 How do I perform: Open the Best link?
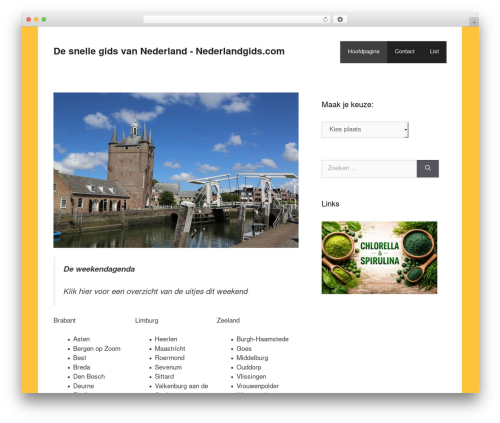point(79,358)
